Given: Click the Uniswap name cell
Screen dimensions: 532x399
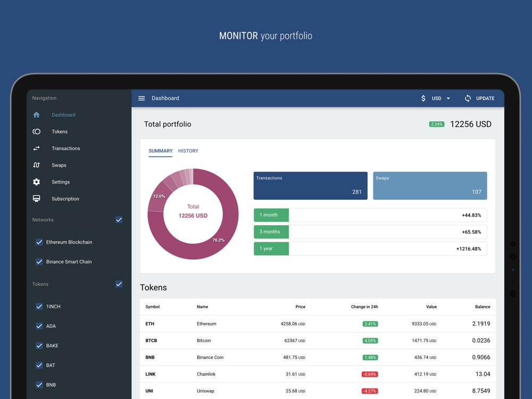Looking at the screenshot, I should coord(205,391).
